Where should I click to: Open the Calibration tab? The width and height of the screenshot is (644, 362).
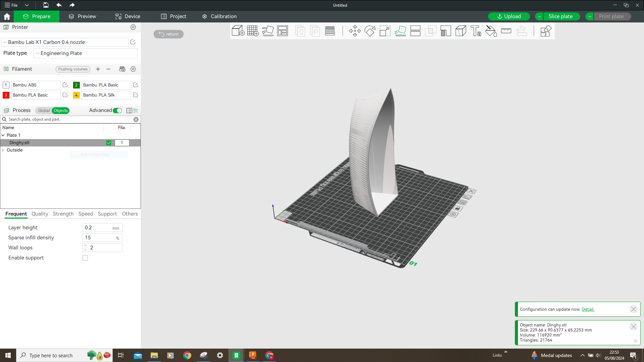[220, 16]
